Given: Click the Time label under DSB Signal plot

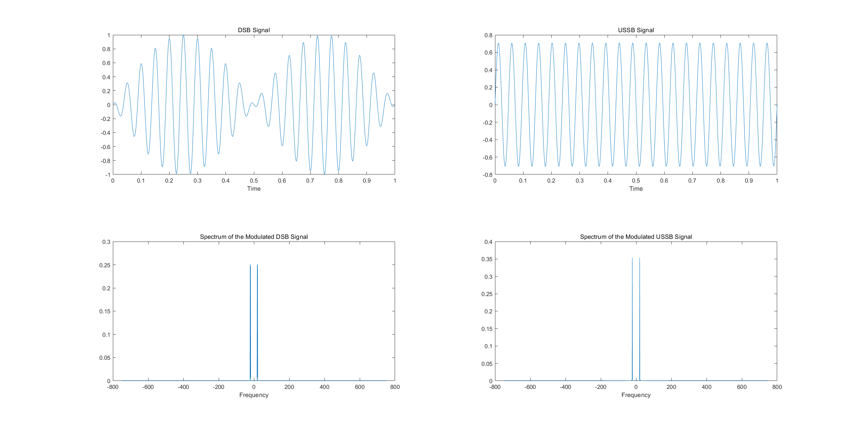Looking at the screenshot, I should click(x=254, y=189).
